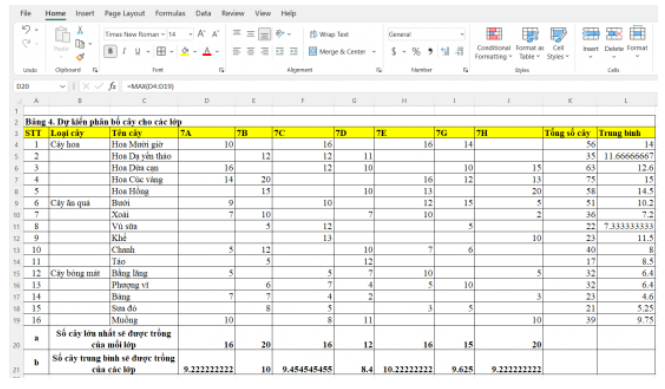The height and width of the screenshot is (389, 665).
Task: Apply Comma style format
Action: (x=430, y=51)
